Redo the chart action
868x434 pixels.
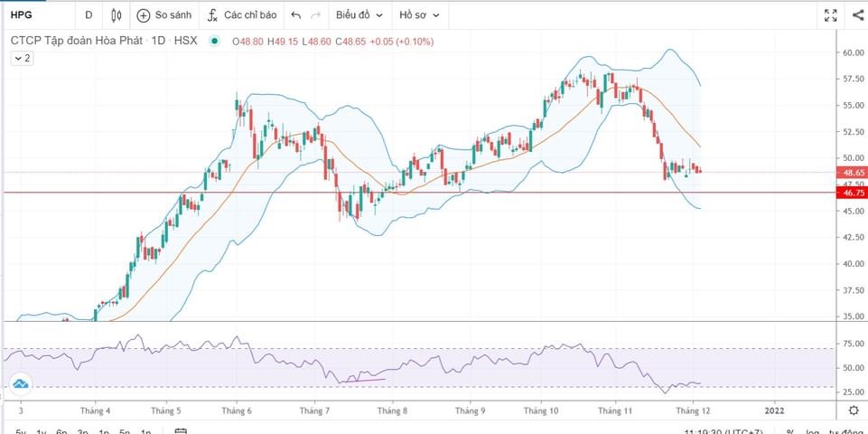(315, 15)
